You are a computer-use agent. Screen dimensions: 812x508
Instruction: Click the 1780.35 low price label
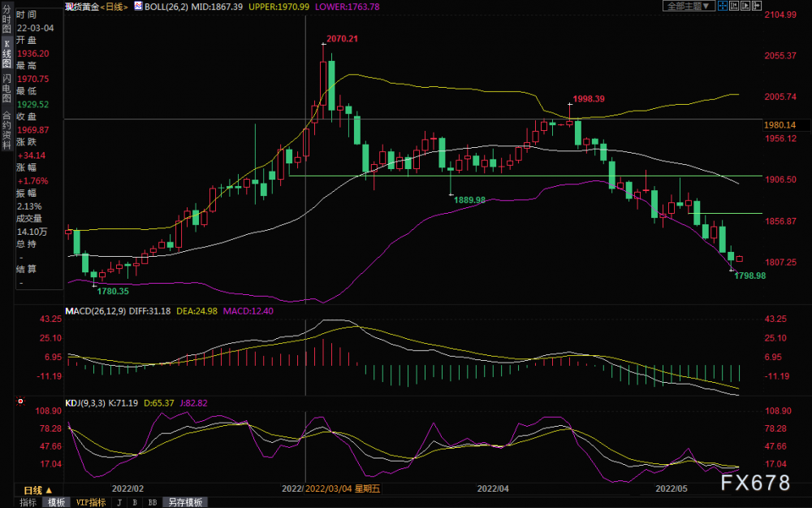[x=113, y=291]
